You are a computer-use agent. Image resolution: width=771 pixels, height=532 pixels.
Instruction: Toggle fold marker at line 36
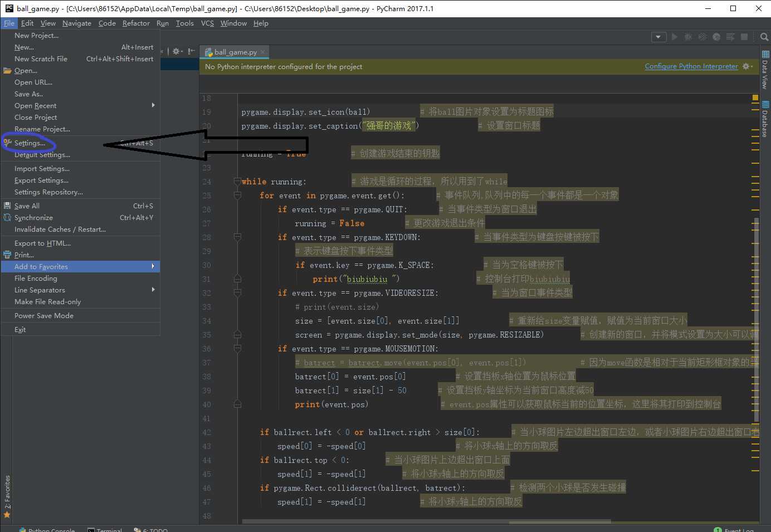point(237,349)
